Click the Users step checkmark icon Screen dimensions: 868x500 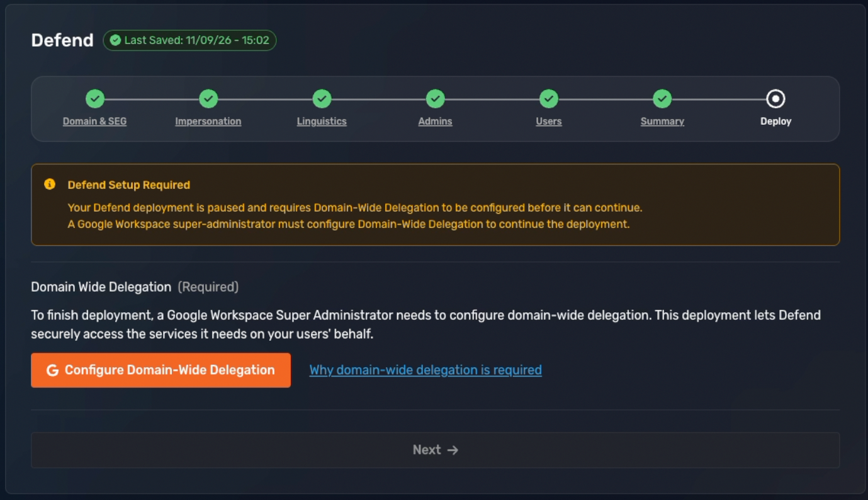click(549, 99)
